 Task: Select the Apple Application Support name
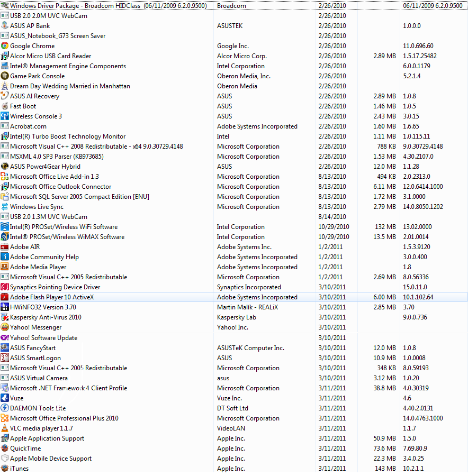tap(47, 438)
